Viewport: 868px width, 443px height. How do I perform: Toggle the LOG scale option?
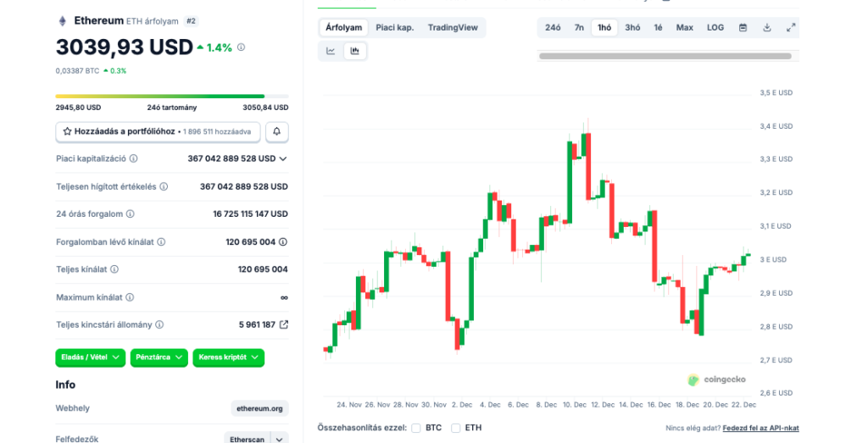pyautogui.click(x=715, y=28)
